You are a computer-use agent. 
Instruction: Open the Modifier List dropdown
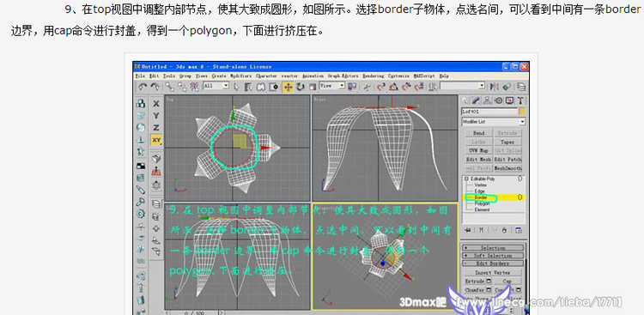coord(493,122)
